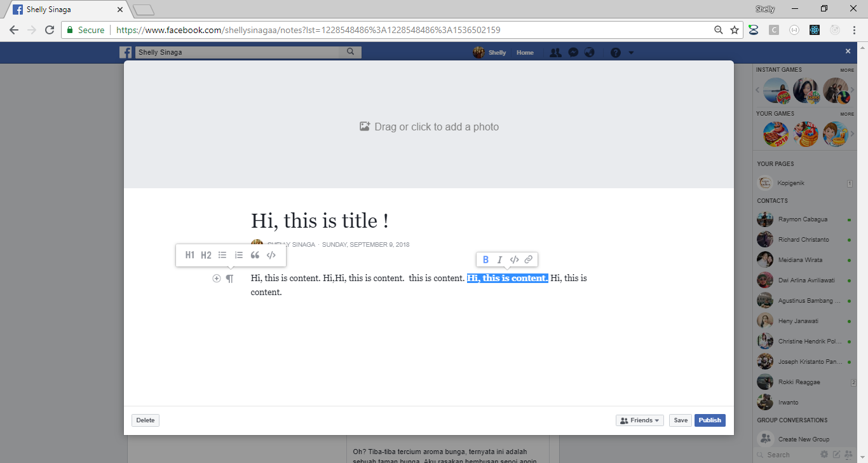Publish the note

pyautogui.click(x=710, y=420)
